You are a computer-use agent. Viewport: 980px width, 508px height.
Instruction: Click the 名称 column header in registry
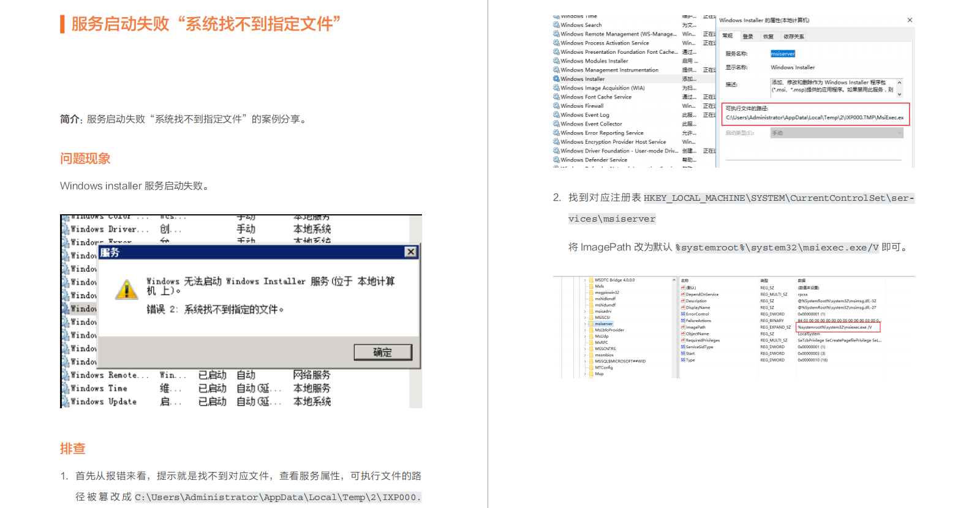tap(685, 280)
